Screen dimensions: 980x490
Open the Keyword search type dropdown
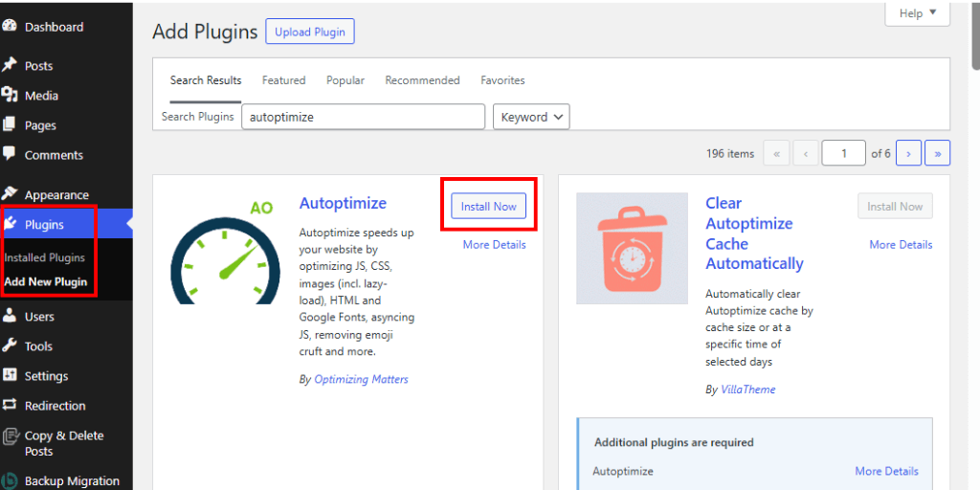(531, 117)
